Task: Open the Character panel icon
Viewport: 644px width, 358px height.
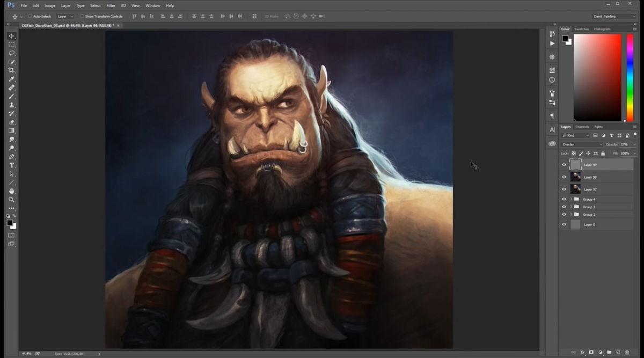Action: (x=552, y=129)
